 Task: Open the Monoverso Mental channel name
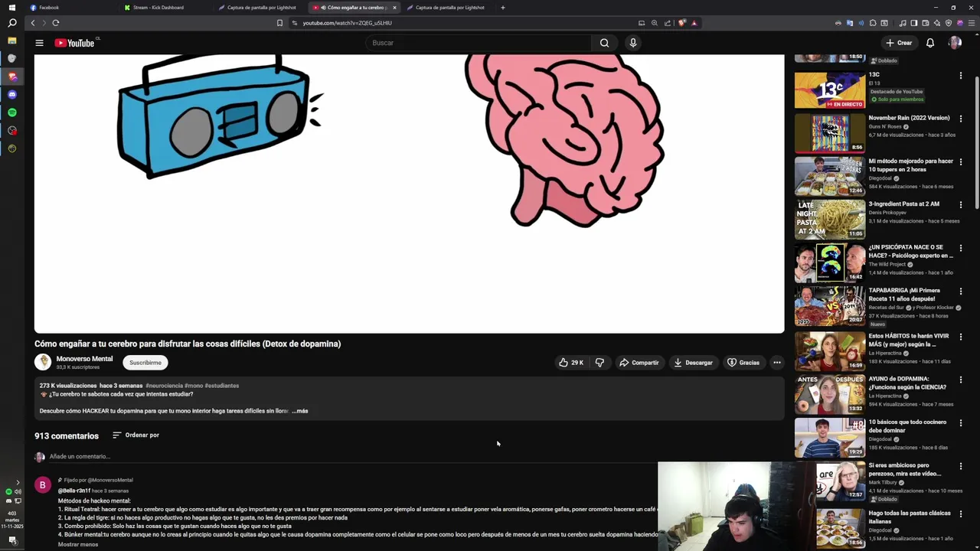(x=84, y=359)
